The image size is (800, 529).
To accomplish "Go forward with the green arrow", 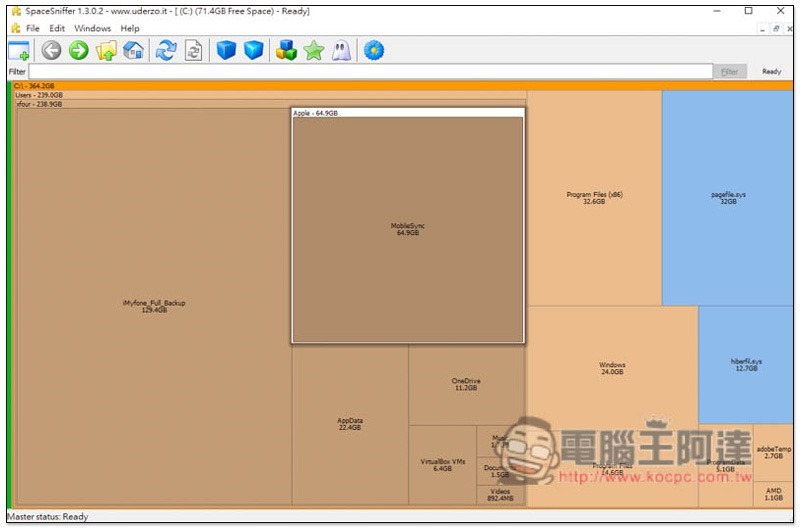I will coord(79,51).
